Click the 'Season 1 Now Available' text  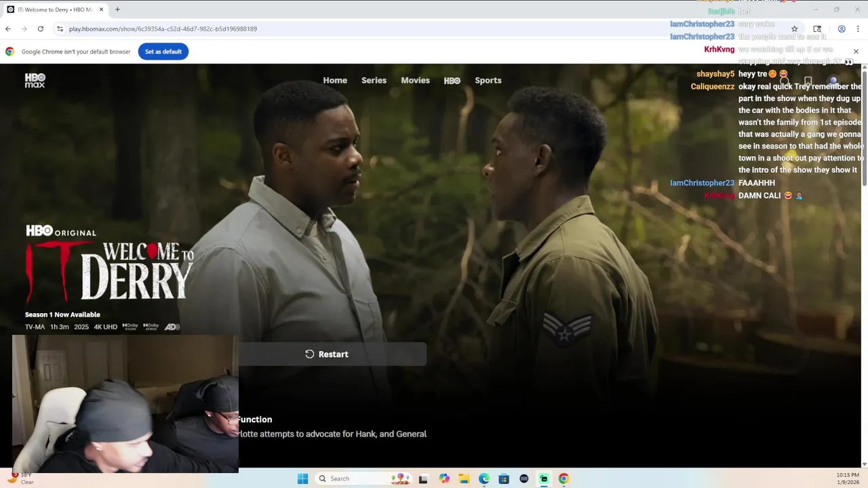(x=62, y=314)
